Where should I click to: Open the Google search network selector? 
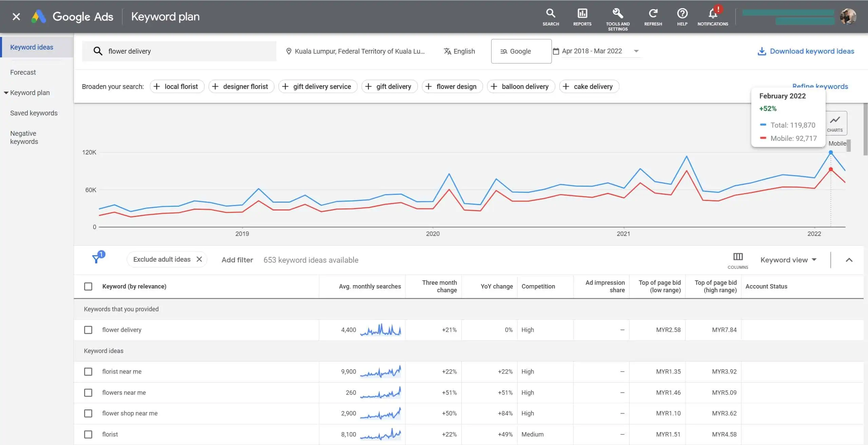click(521, 51)
